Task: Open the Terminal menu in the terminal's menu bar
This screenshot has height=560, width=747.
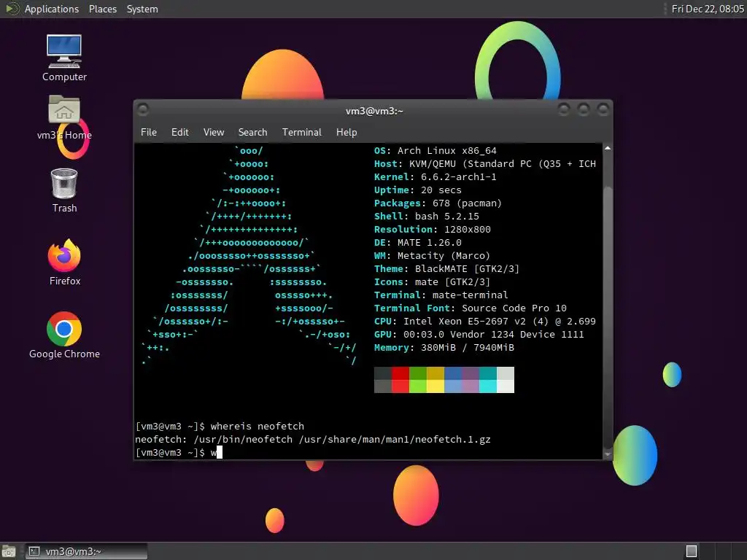Action: coord(301,132)
